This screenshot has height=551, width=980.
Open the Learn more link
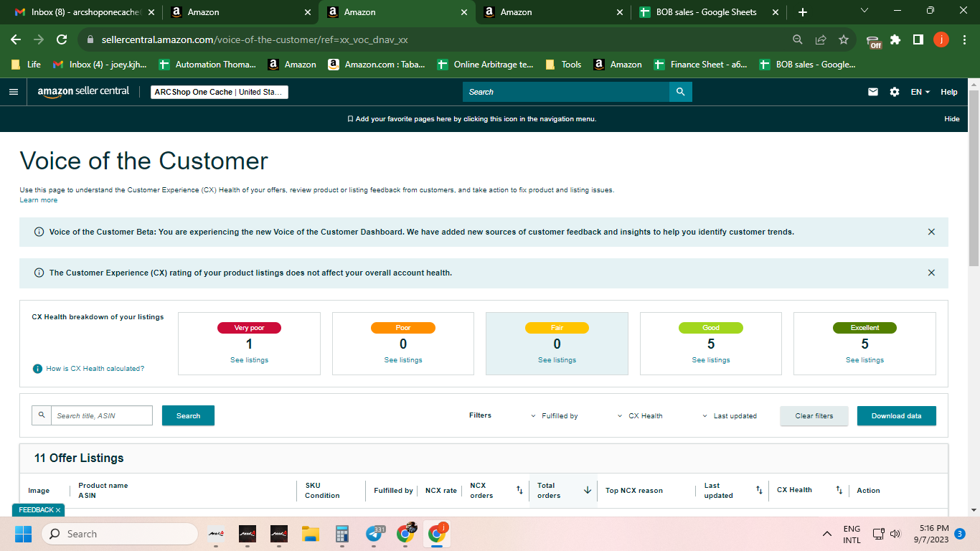[x=39, y=200]
